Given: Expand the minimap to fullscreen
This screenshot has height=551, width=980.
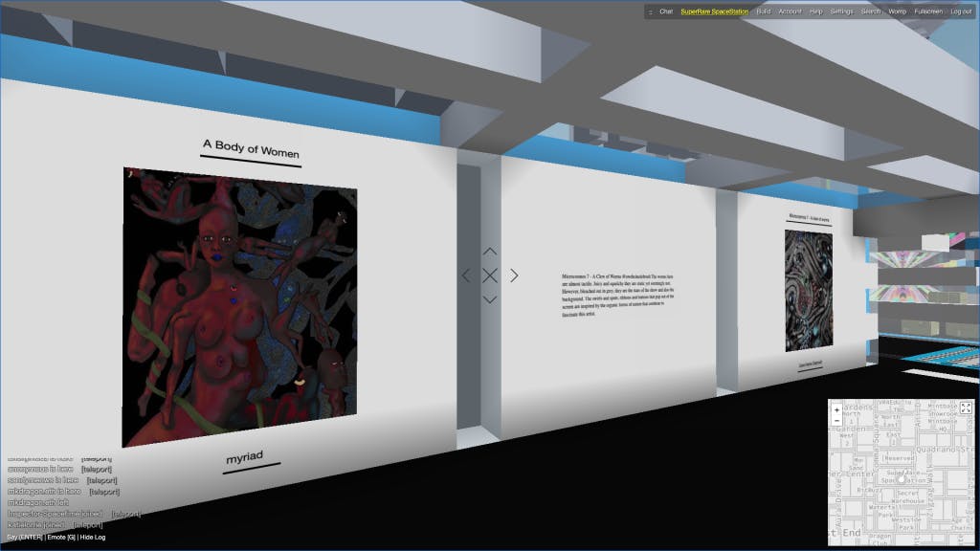Looking at the screenshot, I should [x=966, y=408].
